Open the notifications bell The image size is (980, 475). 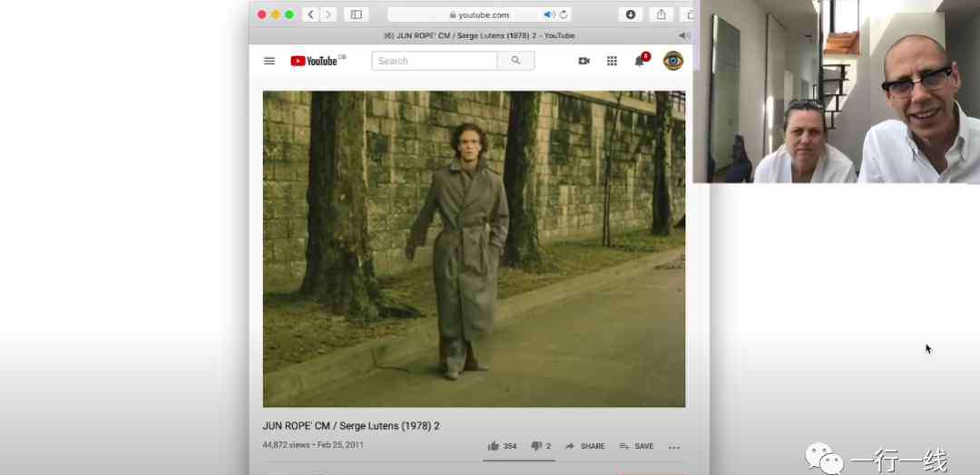pyautogui.click(x=640, y=61)
